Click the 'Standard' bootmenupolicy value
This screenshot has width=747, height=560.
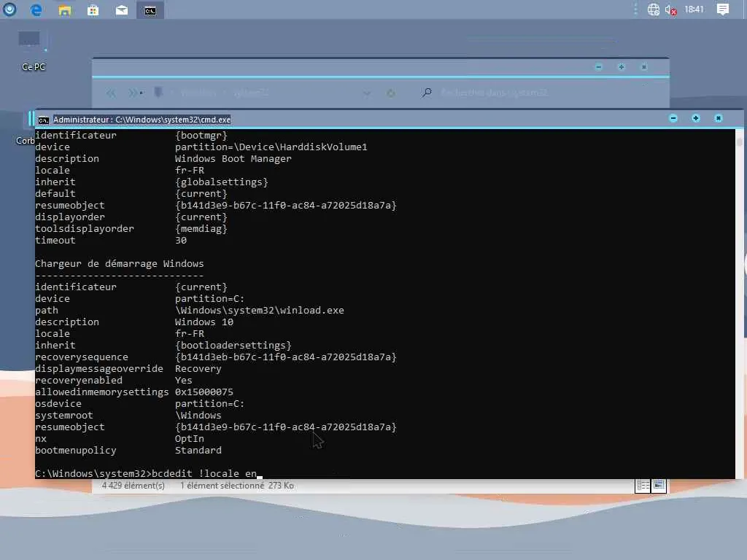(198, 451)
